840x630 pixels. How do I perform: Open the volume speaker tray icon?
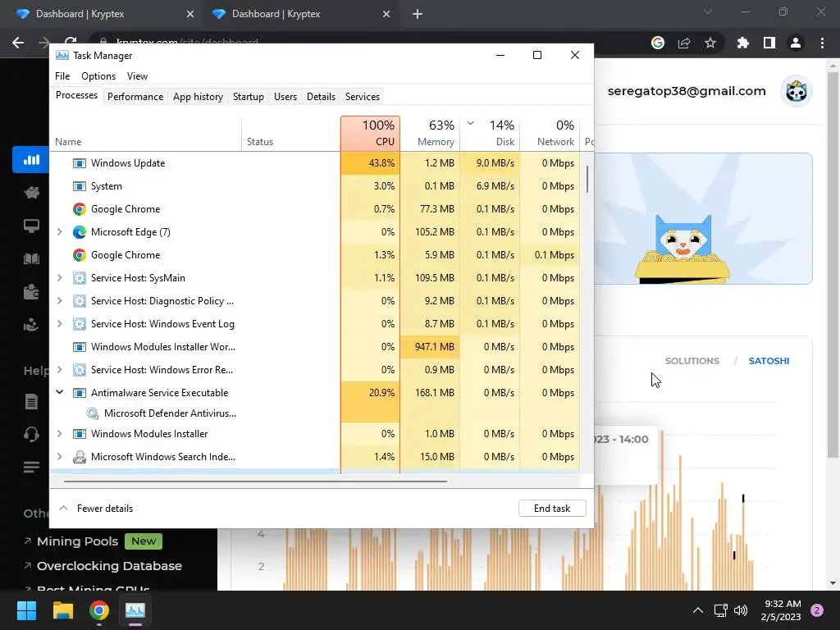pos(741,610)
